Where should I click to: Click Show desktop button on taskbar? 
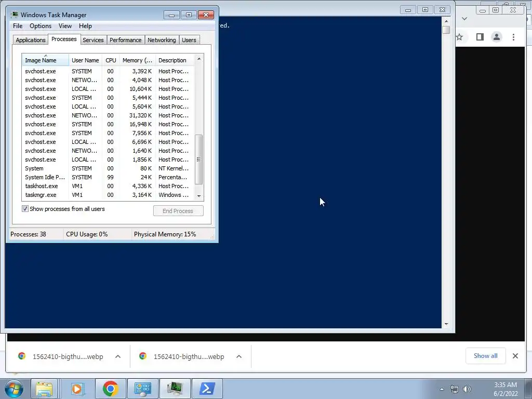[x=528, y=389]
